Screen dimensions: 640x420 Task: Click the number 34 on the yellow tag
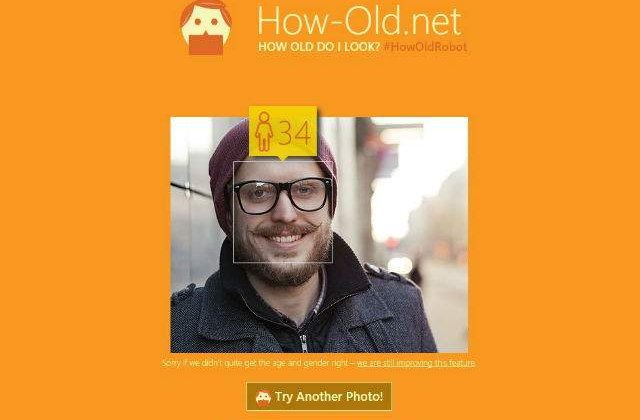point(295,133)
